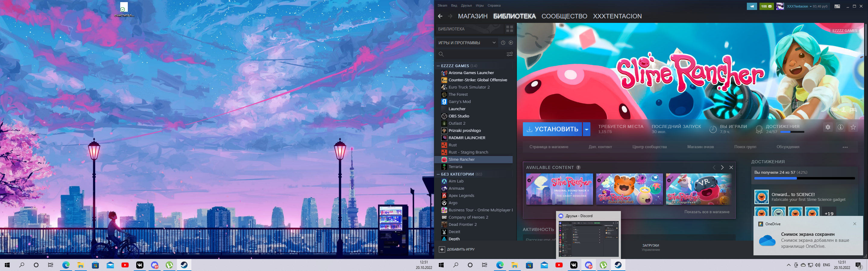Open Discord icon in taskbar under Steam

(589, 265)
